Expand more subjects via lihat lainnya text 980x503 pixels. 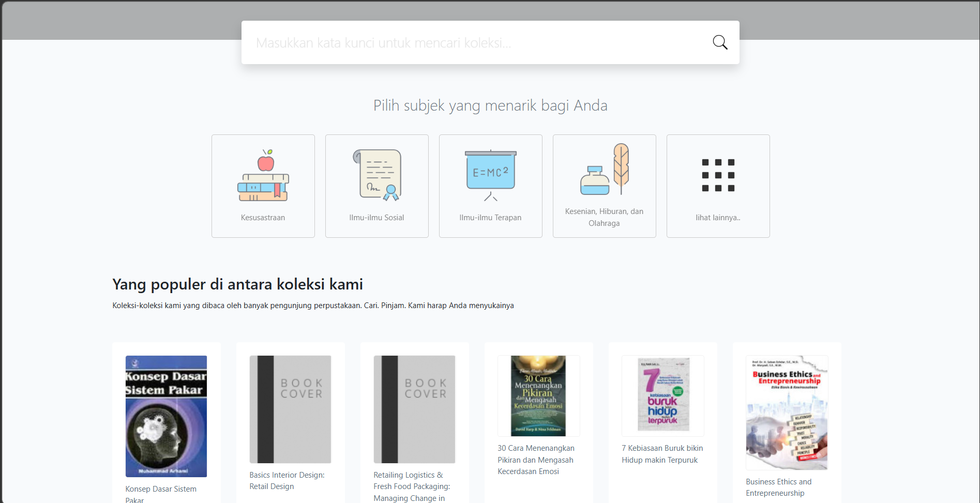718,218
